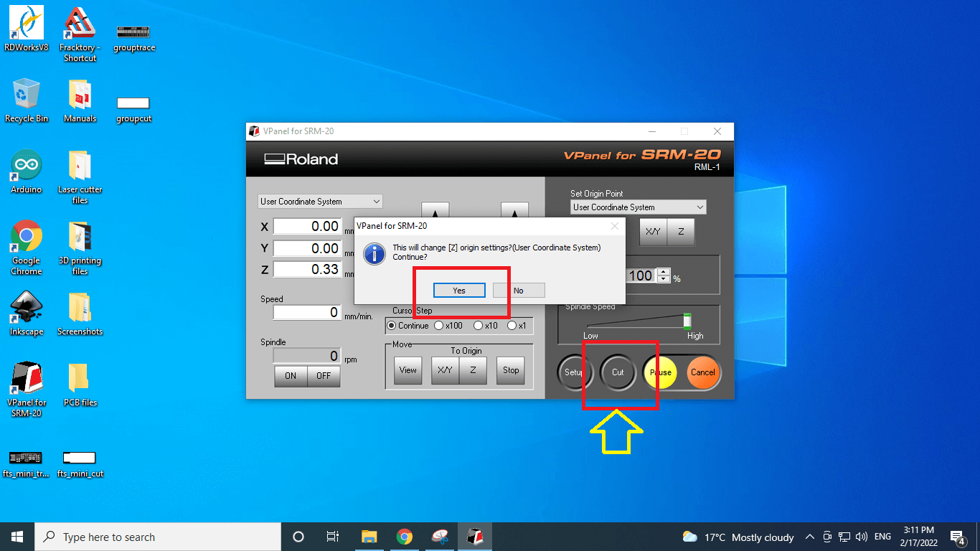Close the VPanel confirmation dialog
980x551 pixels.
point(614,226)
